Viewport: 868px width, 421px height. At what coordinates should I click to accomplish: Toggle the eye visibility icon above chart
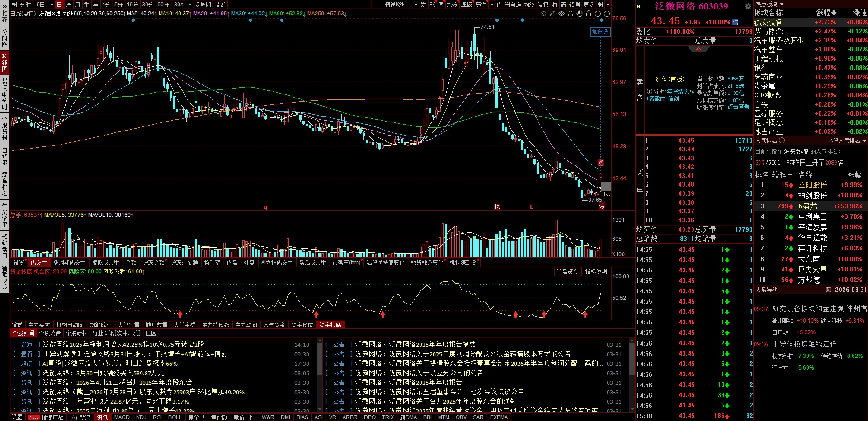(561, 14)
